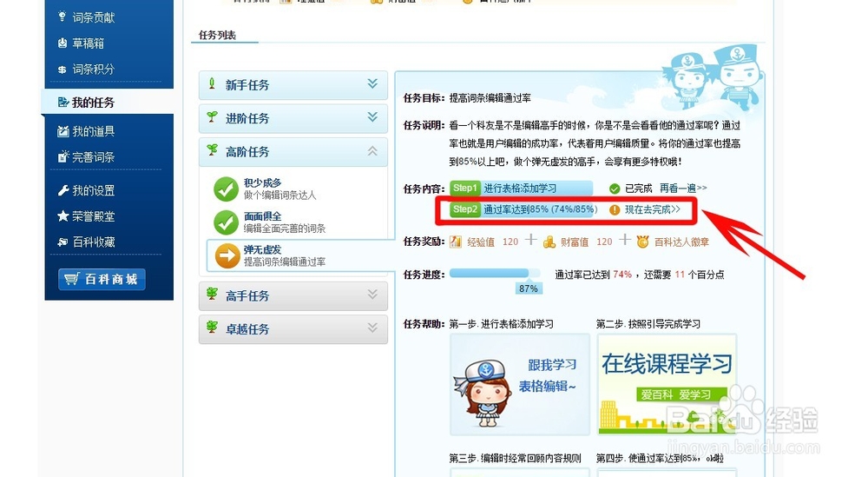Click the 百科达人徽章 medal icon
The height and width of the screenshot is (477, 868).
(642, 242)
